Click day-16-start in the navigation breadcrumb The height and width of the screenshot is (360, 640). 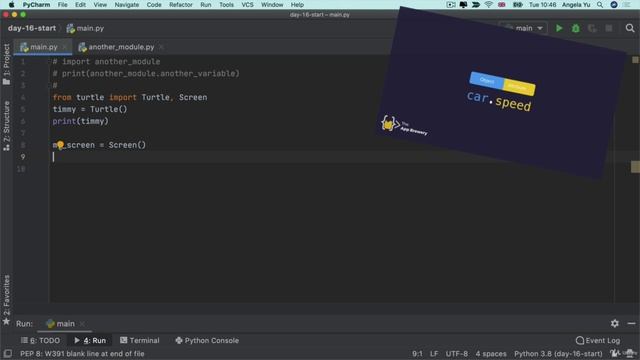pos(32,28)
